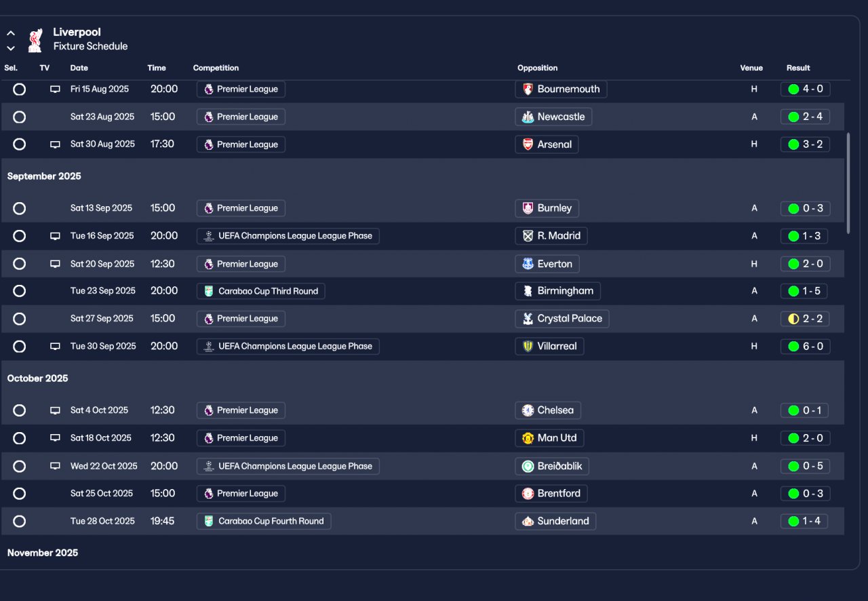
Task: Click the TV column header
Action: pos(45,68)
